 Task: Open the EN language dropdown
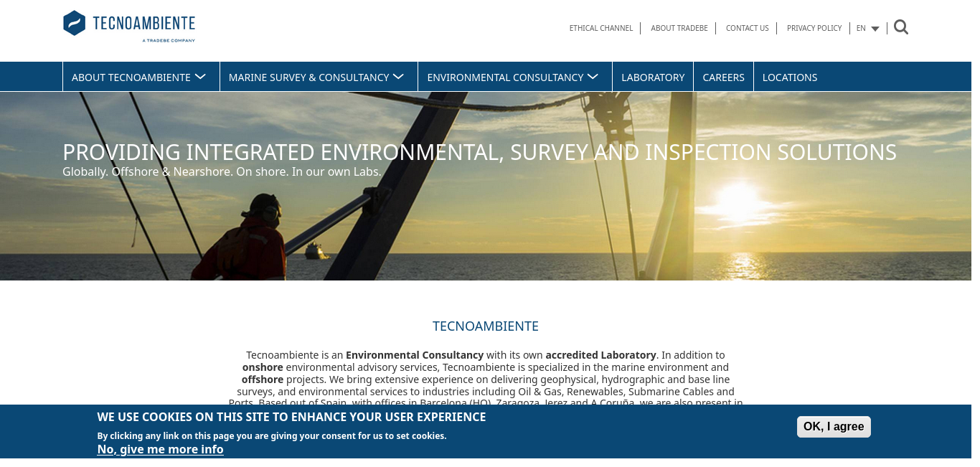click(868, 28)
